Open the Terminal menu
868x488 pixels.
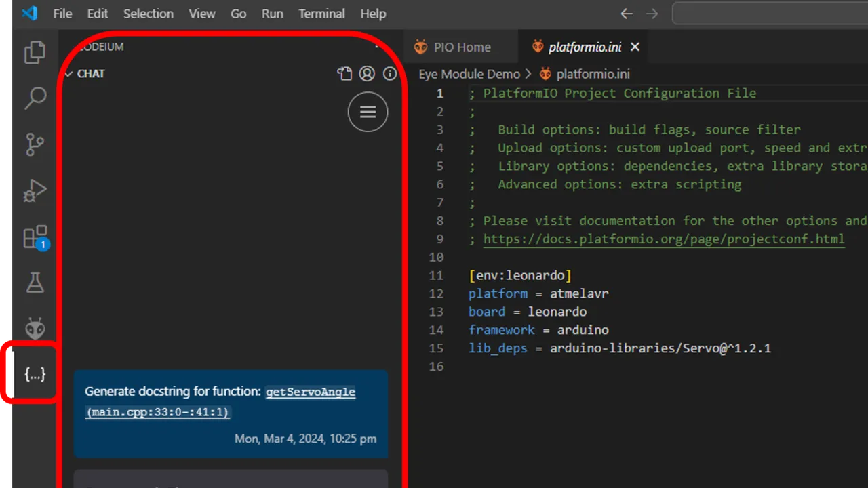click(322, 14)
